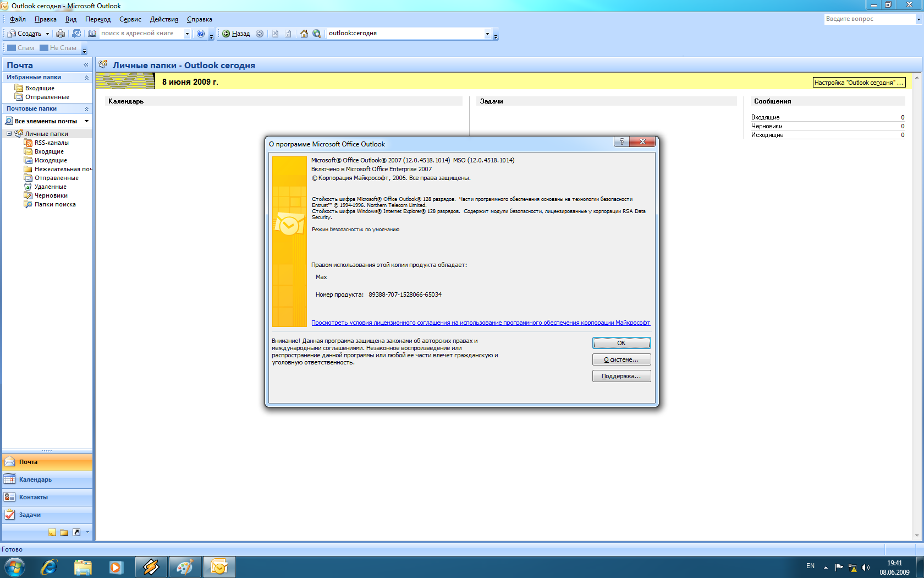Screen dimensions: 924x578
Task: Click the blue Help question mark icon
Action: [x=201, y=34]
